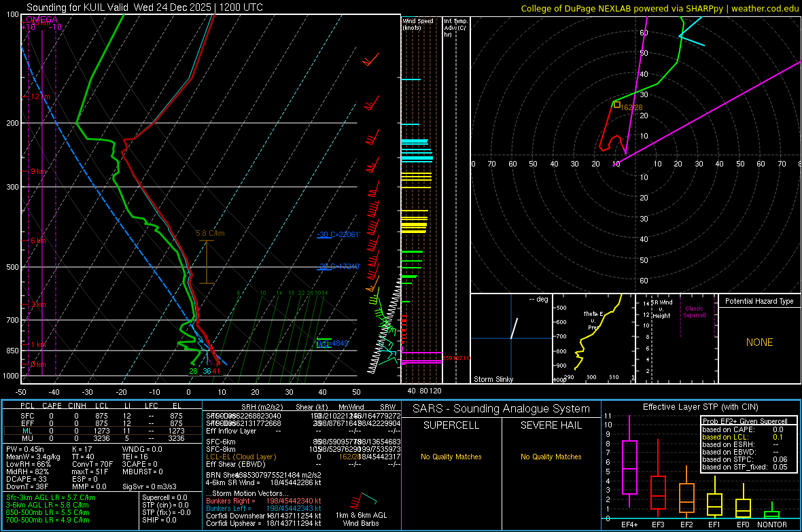Image resolution: width=802 pixels, height=532 pixels.
Task: Click the '1km & 6km AGL Wind Barbs' label
Action: pos(361,519)
